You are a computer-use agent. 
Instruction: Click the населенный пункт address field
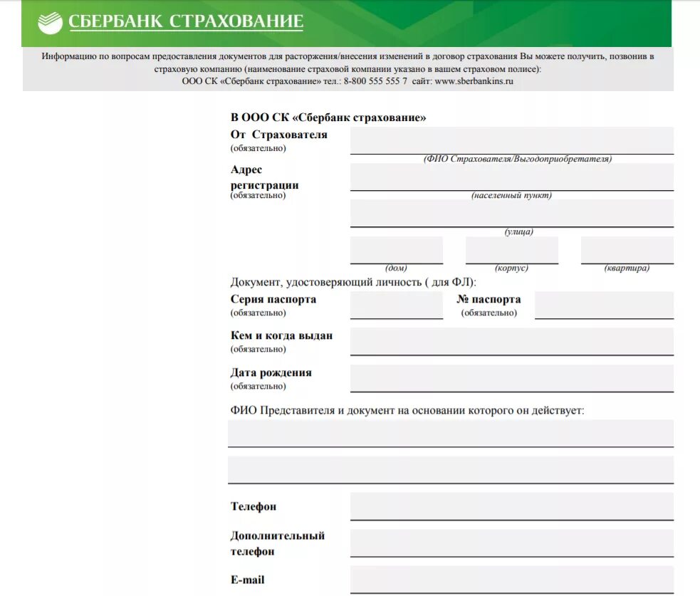(511, 177)
